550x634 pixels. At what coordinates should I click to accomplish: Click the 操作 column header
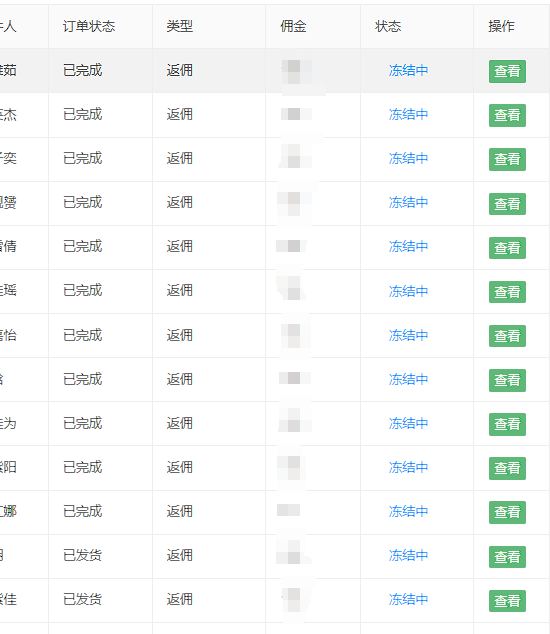click(x=501, y=26)
